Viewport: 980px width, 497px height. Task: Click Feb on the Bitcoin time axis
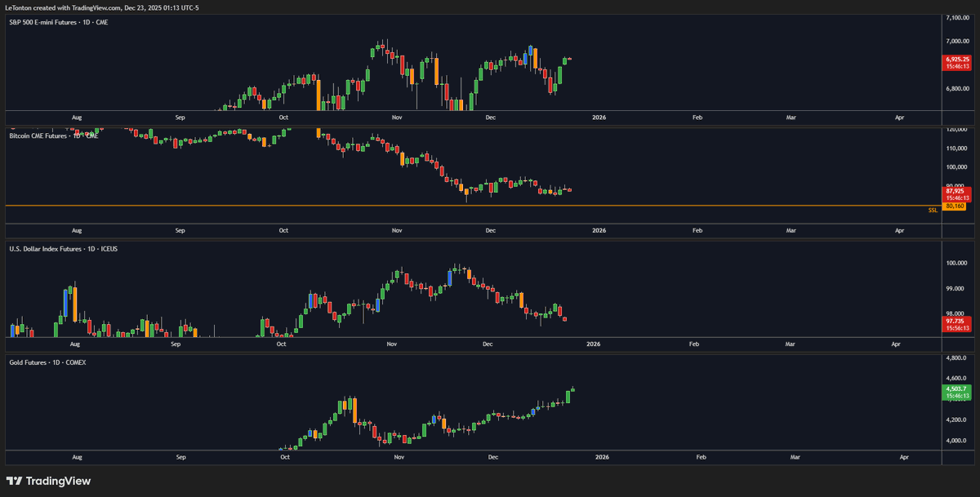(x=697, y=231)
